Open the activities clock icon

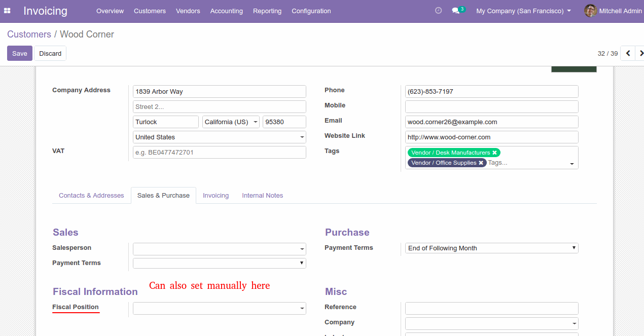[x=439, y=11]
